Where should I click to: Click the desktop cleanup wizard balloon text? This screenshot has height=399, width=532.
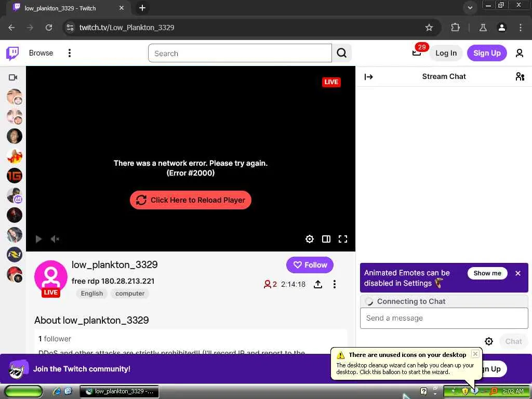click(x=405, y=369)
